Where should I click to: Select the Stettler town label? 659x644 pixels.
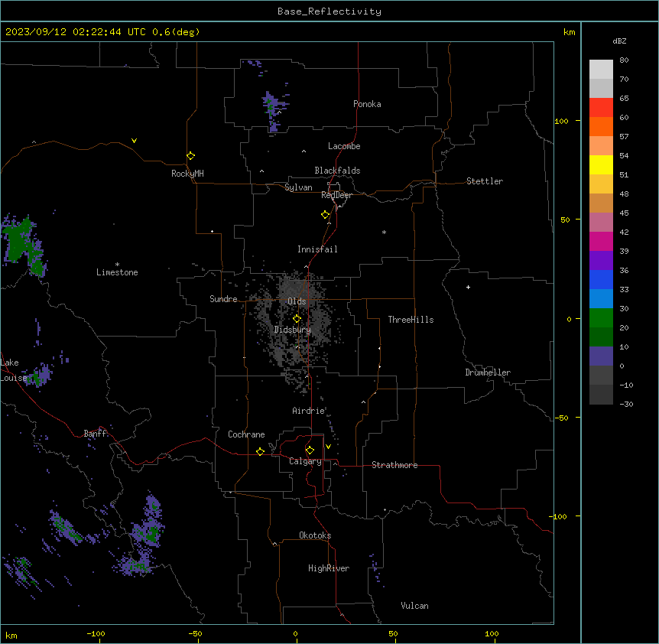(484, 181)
